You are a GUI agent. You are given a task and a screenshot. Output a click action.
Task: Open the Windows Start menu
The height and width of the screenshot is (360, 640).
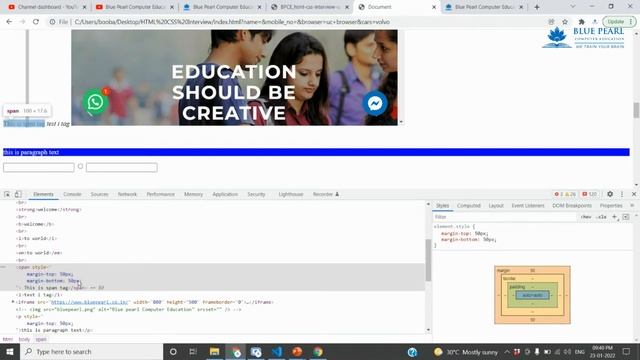point(10,351)
